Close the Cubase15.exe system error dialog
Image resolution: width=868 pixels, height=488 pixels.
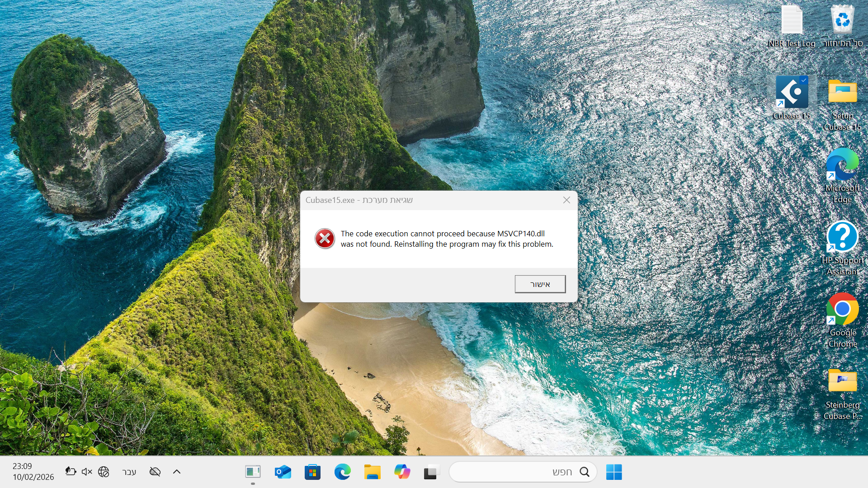click(x=566, y=200)
